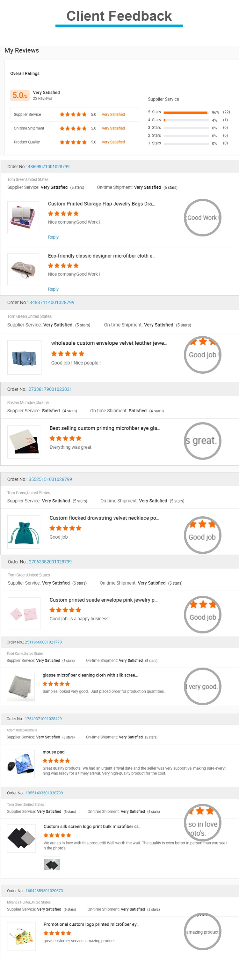Click the teal drawstring pouch image
Screen dimensions: 239x980
coord(24,531)
